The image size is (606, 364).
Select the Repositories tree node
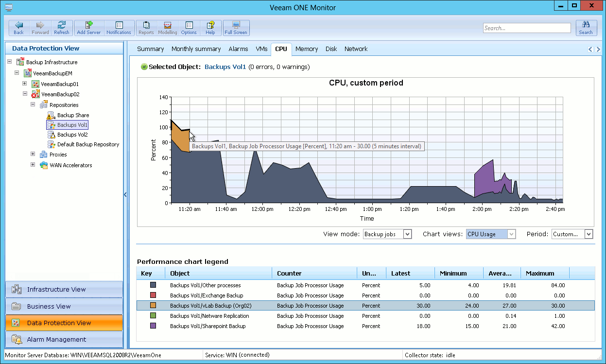click(64, 105)
